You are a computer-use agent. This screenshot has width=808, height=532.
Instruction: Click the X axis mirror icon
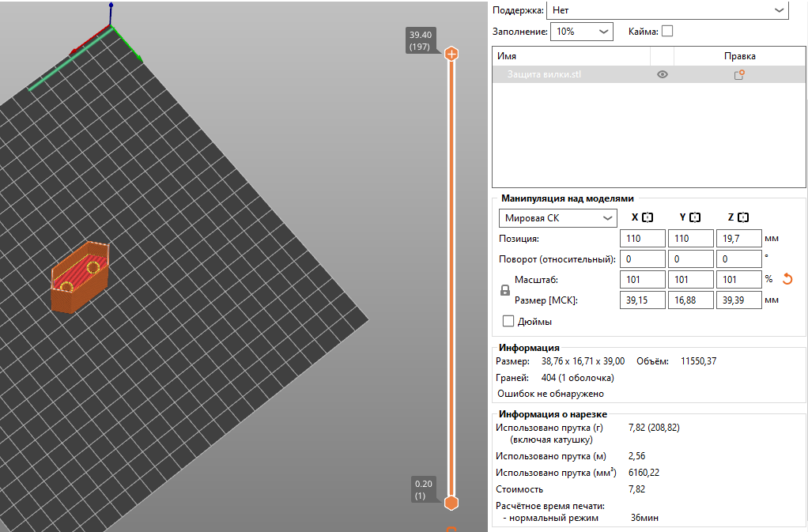point(648,217)
